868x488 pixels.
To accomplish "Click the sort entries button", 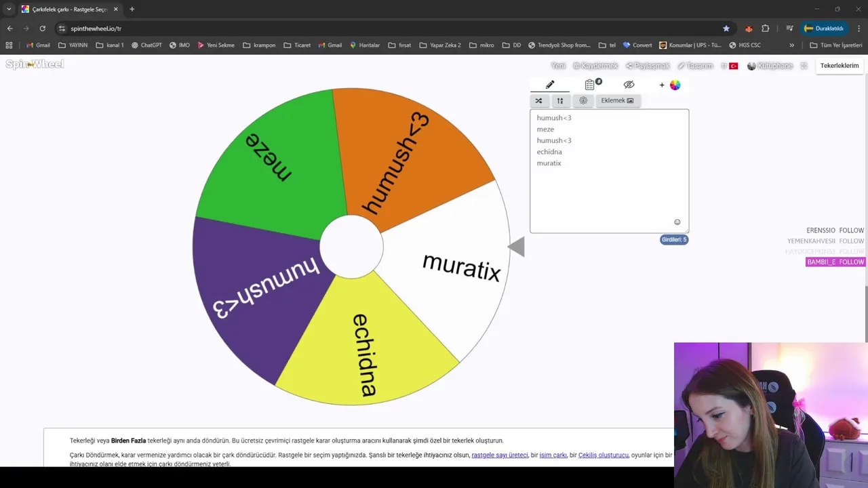I will [x=560, y=100].
